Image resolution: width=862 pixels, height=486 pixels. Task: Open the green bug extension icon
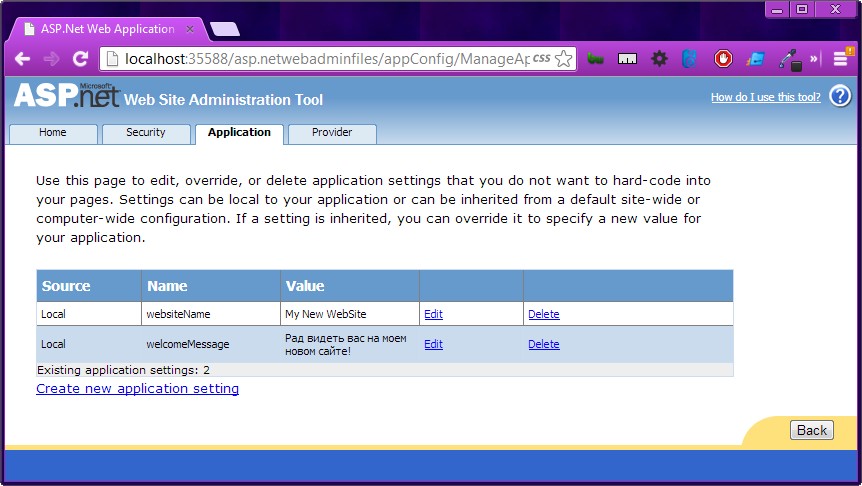point(595,59)
